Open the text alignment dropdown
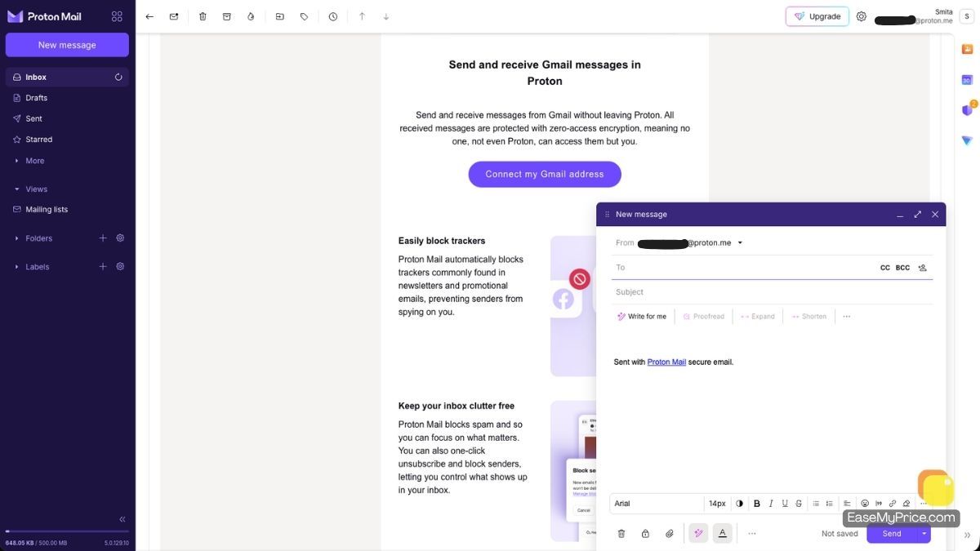Image resolution: width=980 pixels, height=551 pixels. pyautogui.click(x=848, y=504)
